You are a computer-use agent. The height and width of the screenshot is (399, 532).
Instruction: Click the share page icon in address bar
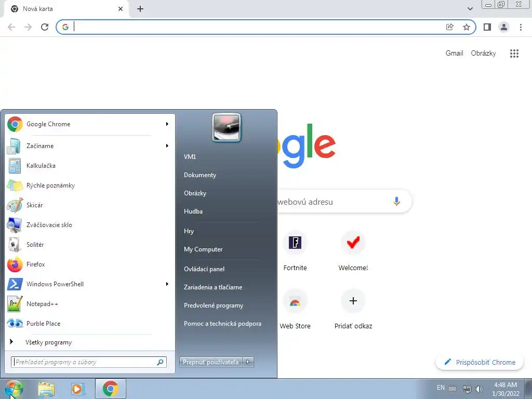(x=450, y=27)
